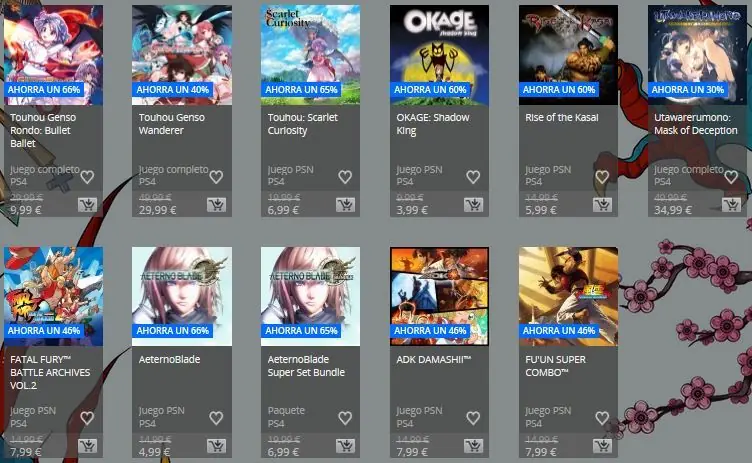Screen dimensions: 752x463
Task: Click AHORRA UN 66% badge on Touhou Genso Rondo
Action: tap(44, 90)
